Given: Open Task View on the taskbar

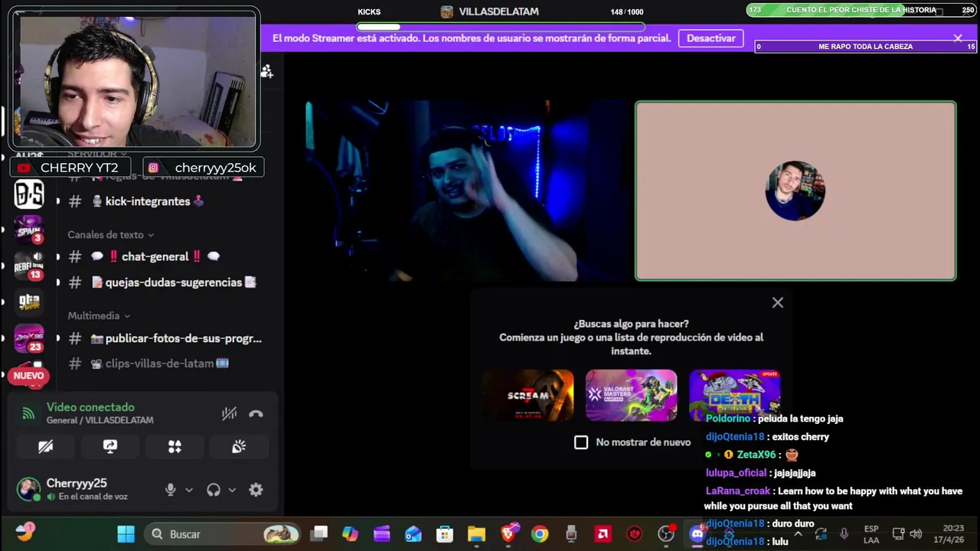Looking at the screenshot, I should (320, 534).
